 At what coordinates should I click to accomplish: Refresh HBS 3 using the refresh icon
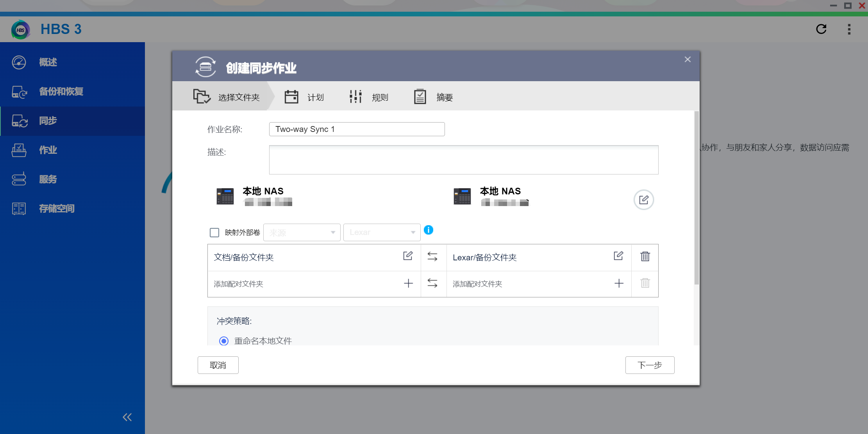(822, 29)
